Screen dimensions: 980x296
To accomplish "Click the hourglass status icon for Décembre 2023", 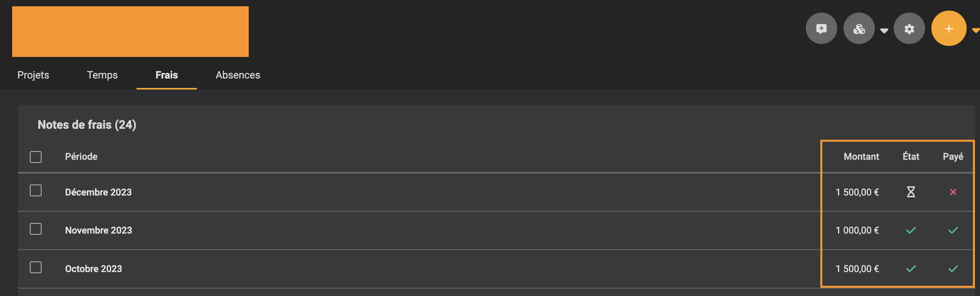I will 911,192.
